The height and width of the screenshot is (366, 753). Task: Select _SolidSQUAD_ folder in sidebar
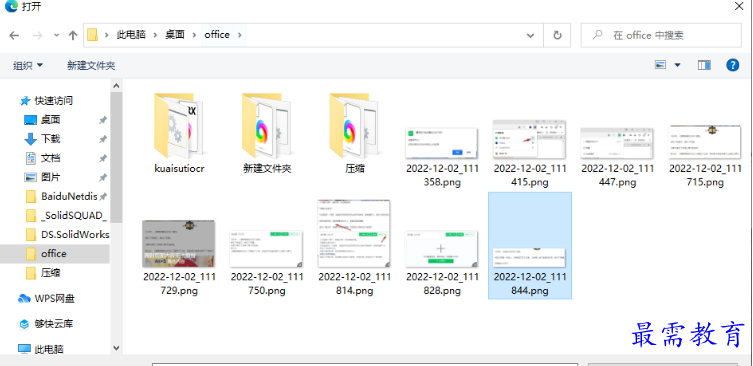click(x=73, y=216)
